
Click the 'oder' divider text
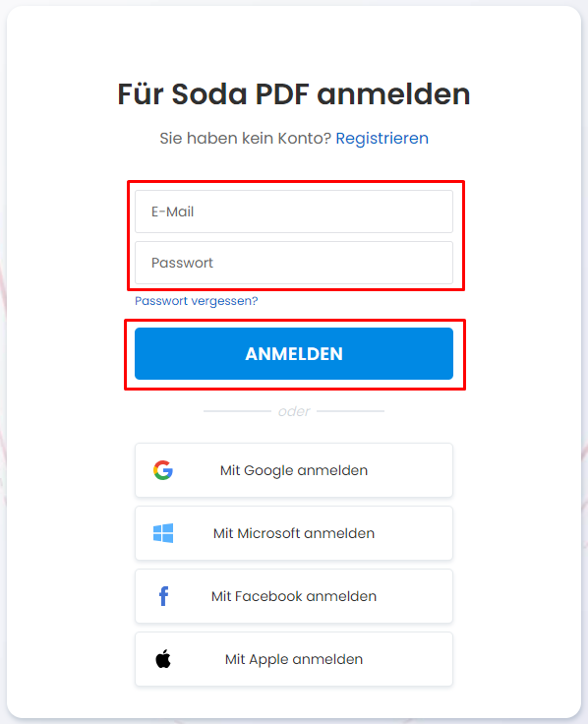(294, 411)
